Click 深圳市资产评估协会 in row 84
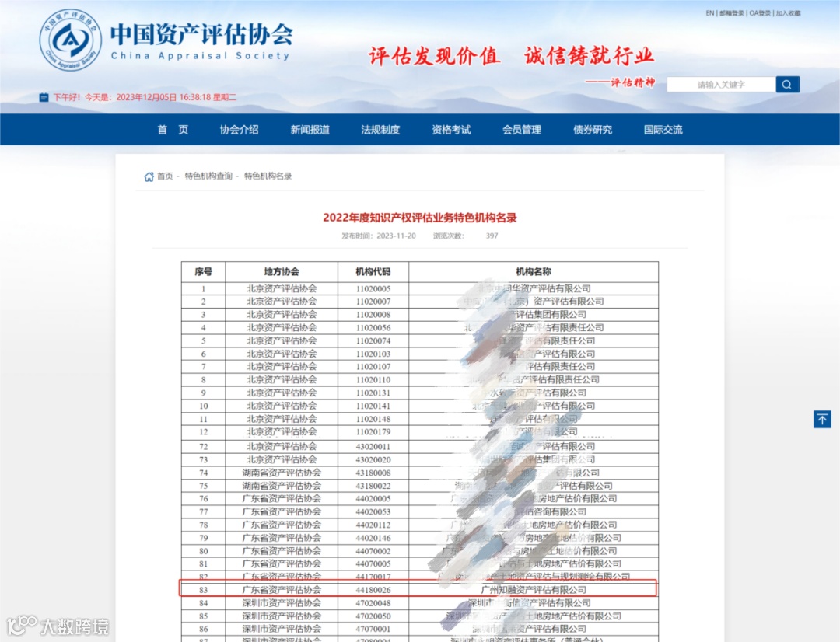 pyautogui.click(x=282, y=603)
